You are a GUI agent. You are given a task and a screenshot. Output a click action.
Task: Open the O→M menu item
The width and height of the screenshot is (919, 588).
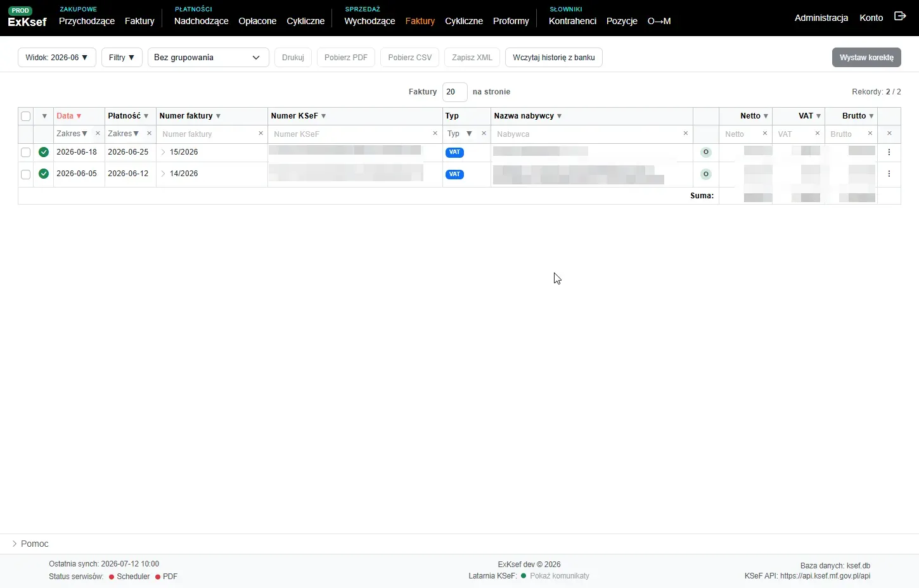pos(659,21)
